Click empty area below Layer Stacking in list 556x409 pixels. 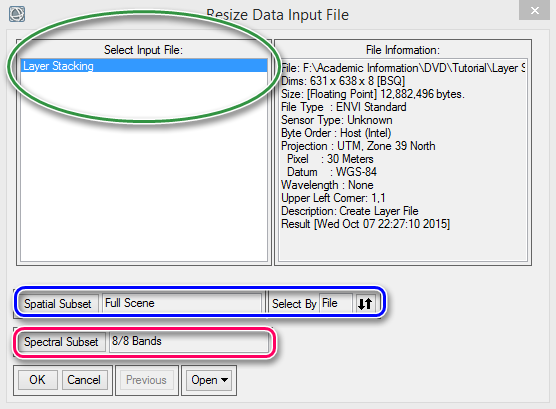tap(144, 167)
